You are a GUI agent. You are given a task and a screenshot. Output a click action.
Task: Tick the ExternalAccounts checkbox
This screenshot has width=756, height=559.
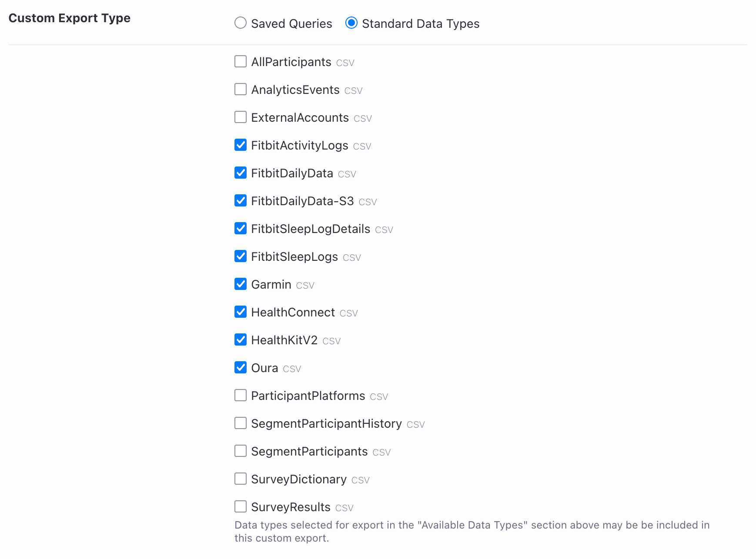[x=241, y=117]
